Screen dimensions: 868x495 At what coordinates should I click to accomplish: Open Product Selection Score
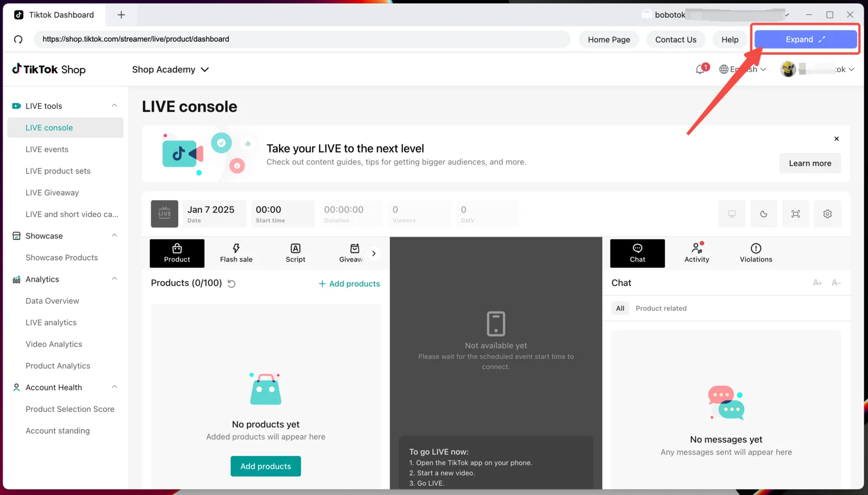pos(70,409)
